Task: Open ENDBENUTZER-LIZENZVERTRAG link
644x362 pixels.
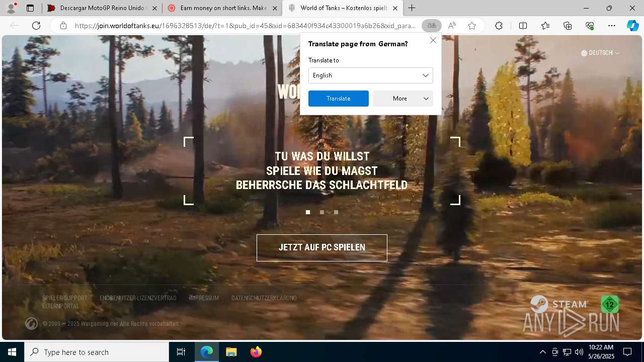Action: (x=138, y=298)
